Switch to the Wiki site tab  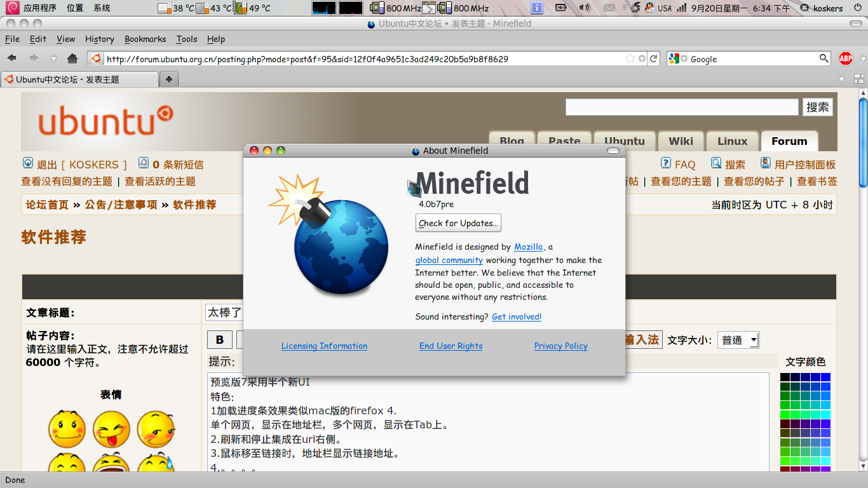click(x=681, y=141)
